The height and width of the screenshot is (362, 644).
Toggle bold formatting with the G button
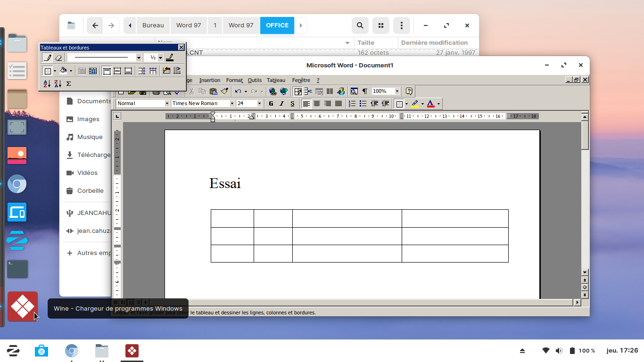pos(271,104)
